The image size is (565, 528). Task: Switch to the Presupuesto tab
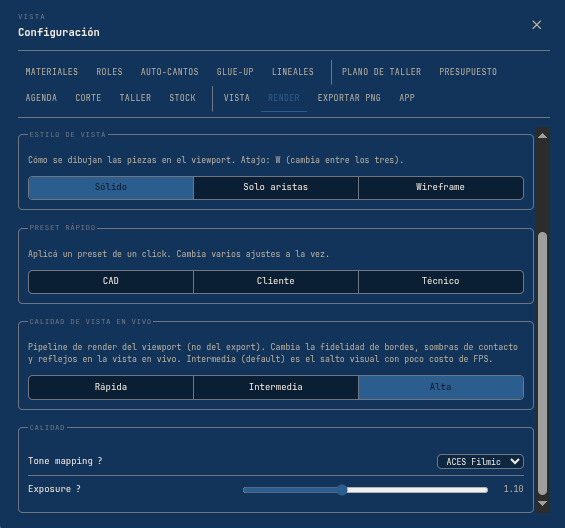(468, 72)
